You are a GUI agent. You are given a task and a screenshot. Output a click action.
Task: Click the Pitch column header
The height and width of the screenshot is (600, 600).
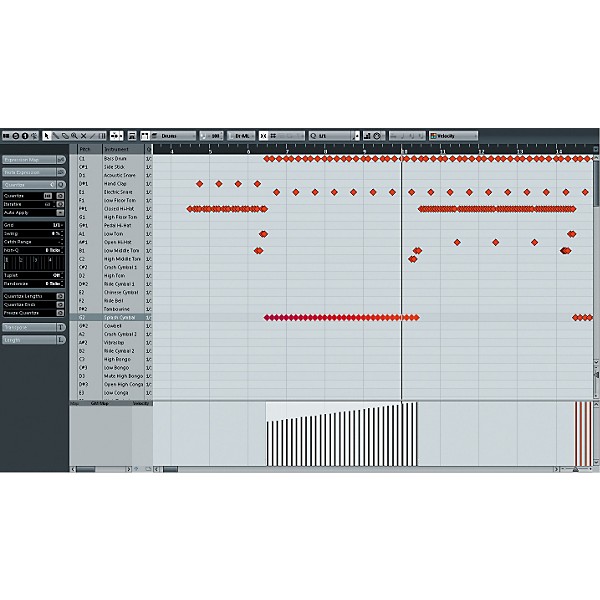click(90, 149)
